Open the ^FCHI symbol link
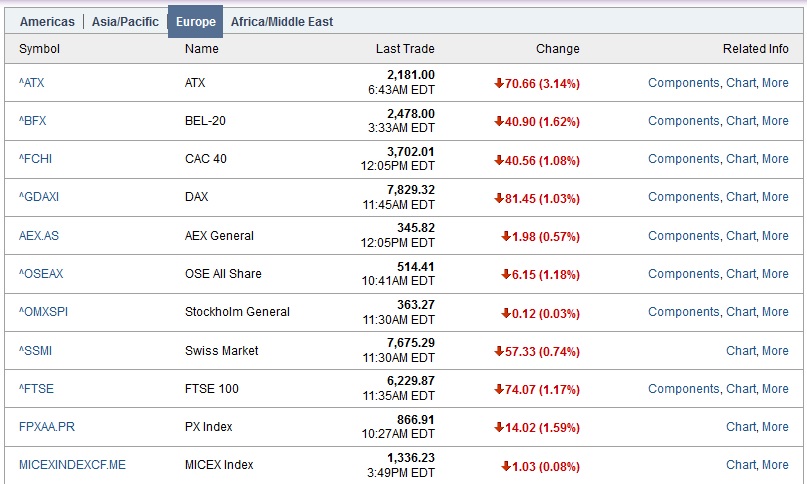This screenshot has width=807, height=484. 36,159
